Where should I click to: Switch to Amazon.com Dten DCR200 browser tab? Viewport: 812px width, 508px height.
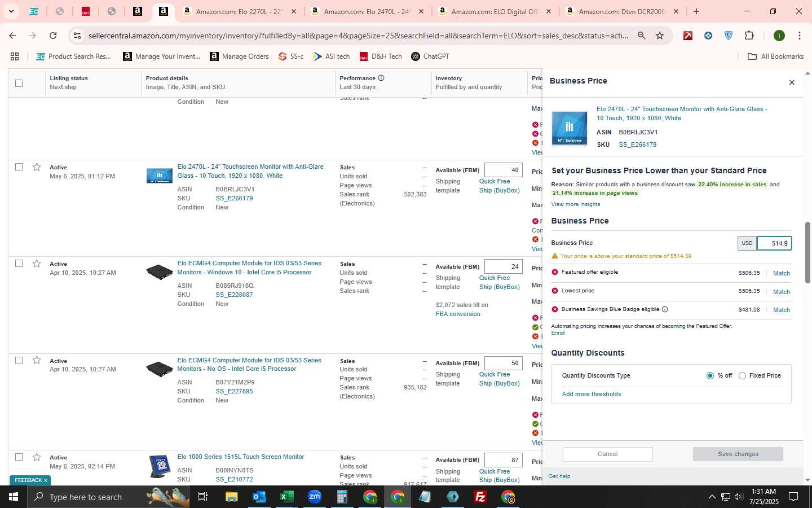click(621, 11)
